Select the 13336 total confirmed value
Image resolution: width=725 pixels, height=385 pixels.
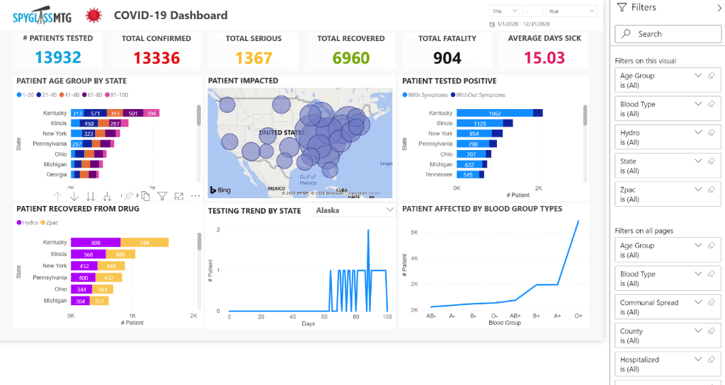point(156,58)
